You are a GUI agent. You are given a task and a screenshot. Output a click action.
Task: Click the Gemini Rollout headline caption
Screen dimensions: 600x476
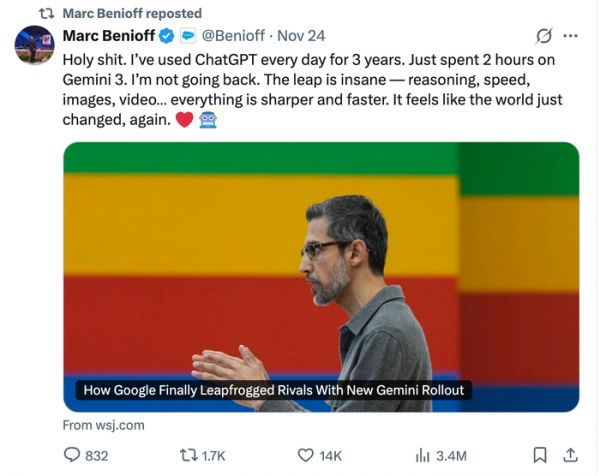click(x=273, y=391)
